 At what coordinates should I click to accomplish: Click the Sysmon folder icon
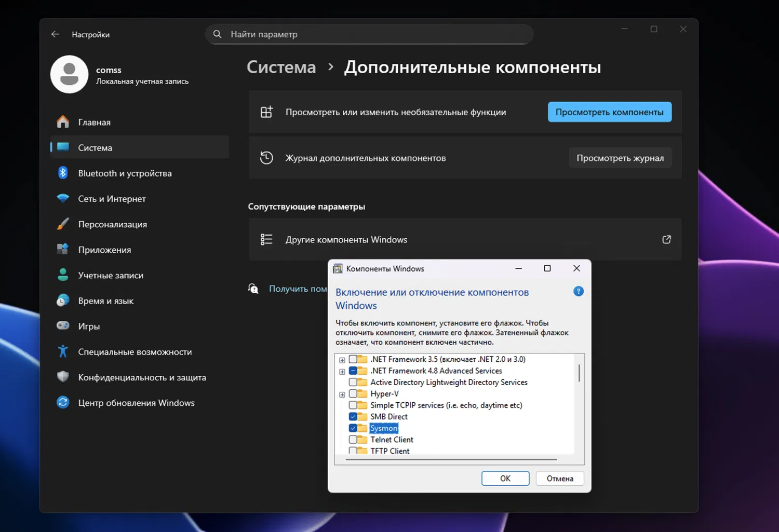point(362,428)
